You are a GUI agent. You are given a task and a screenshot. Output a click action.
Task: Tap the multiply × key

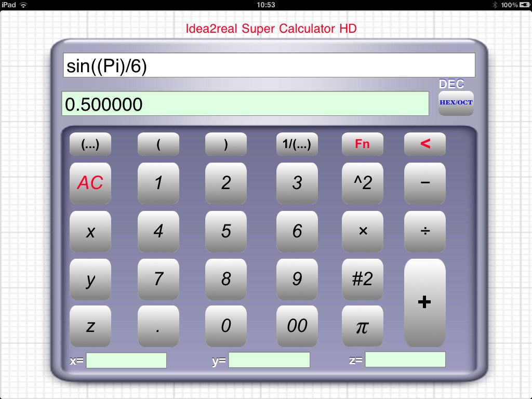(362, 231)
